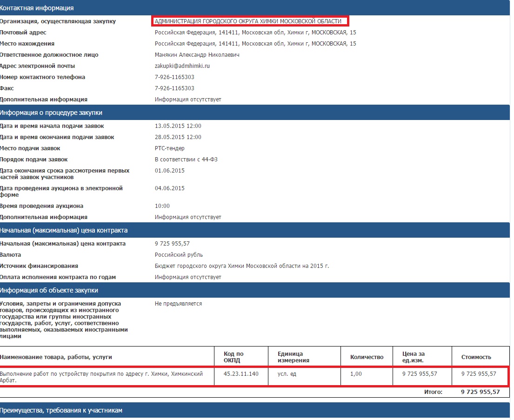This screenshot has width=514, height=420.
Task: Click the email address zakupki@admhimki.ru
Action: (182, 66)
